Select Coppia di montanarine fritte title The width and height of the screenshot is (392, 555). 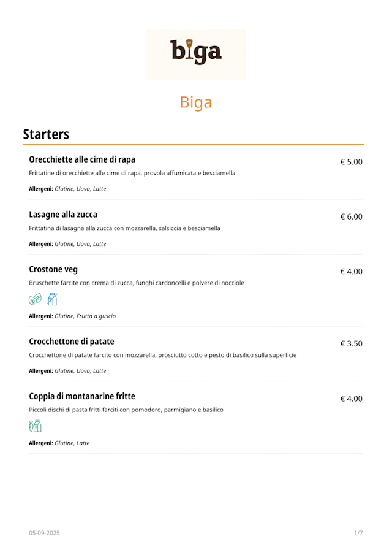point(82,396)
